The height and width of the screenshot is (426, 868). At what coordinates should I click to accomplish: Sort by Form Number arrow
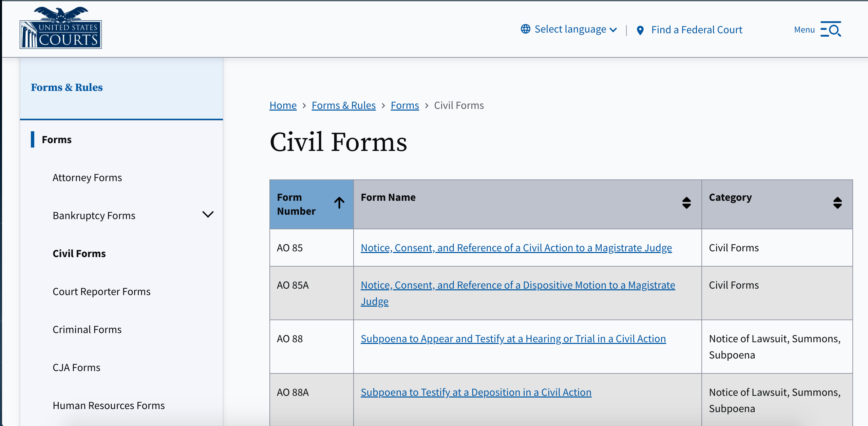click(x=339, y=203)
